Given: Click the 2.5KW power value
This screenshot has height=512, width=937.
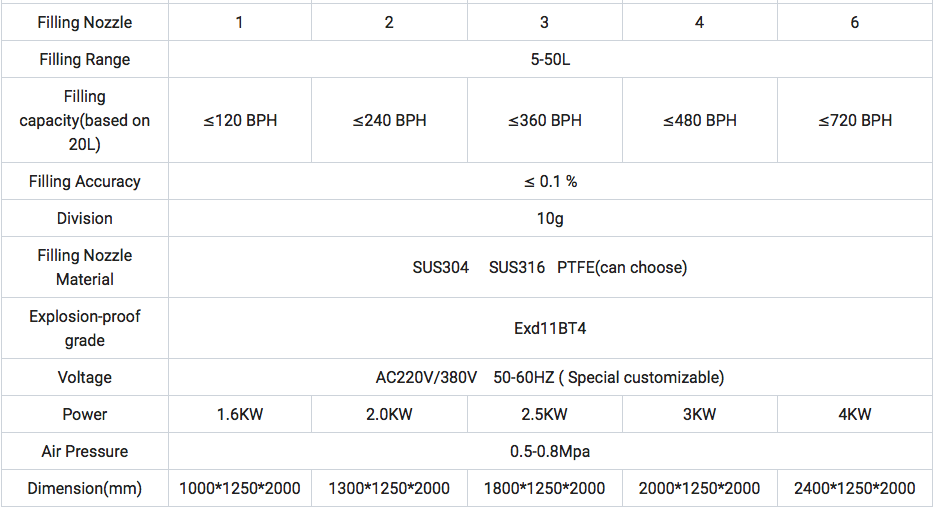Looking at the screenshot, I should (544, 414).
